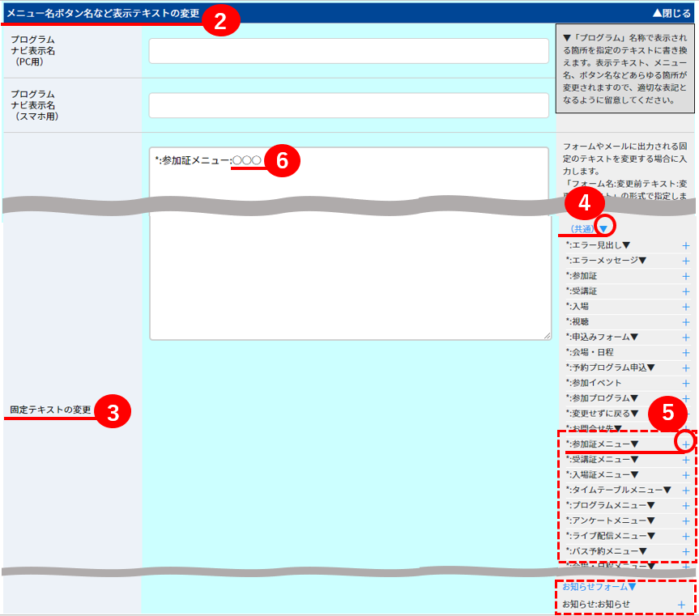Image resolution: width=699 pixels, height=616 pixels.
Task: Expand the *:バス予約メニュー▼ label
Action: click(x=607, y=551)
